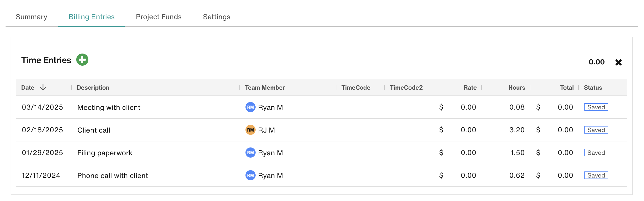Click the TimeCode2 column header

click(x=406, y=87)
